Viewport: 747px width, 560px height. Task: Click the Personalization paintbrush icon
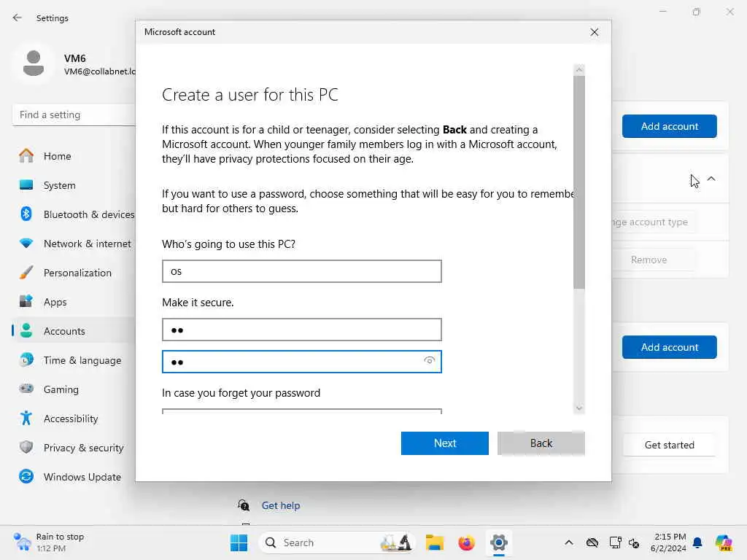click(x=26, y=273)
